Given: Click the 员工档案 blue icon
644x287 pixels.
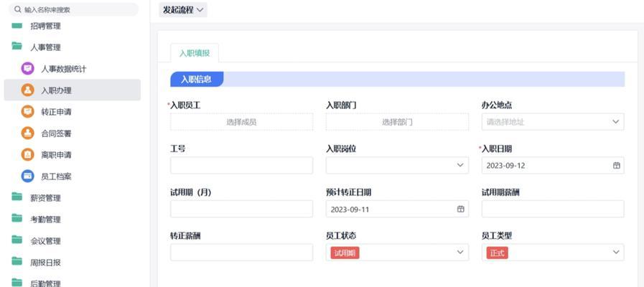Looking at the screenshot, I should coord(27,176).
